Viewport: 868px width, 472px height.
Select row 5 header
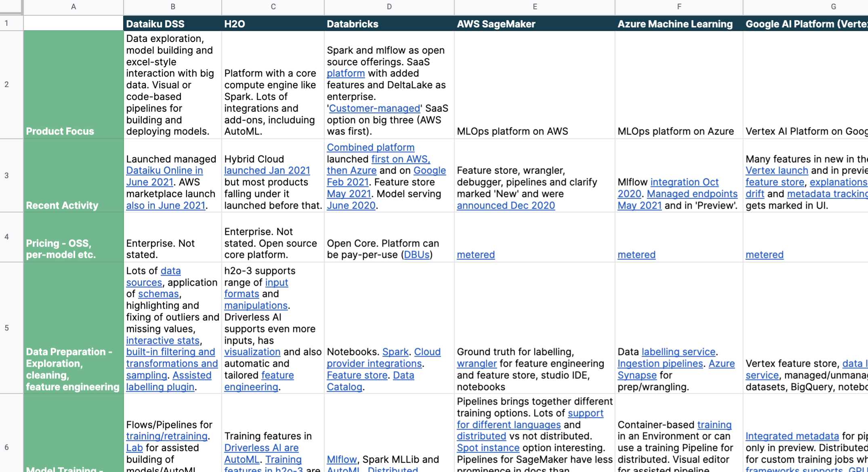(7, 328)
